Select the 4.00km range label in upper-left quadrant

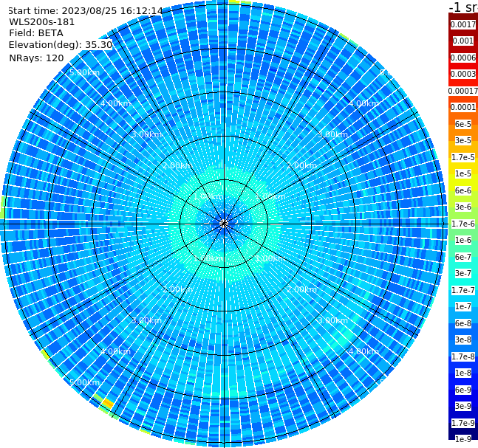pos(115,103)
